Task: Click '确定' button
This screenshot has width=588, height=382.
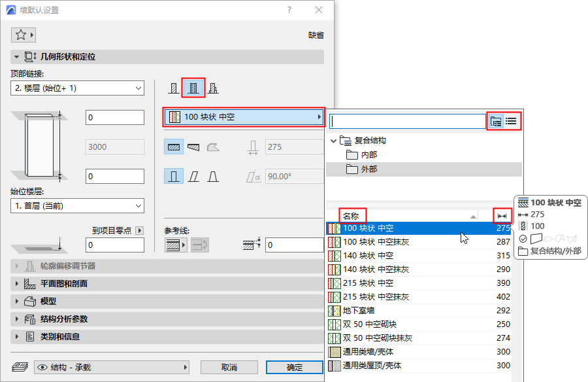Action: click(295, 368)
